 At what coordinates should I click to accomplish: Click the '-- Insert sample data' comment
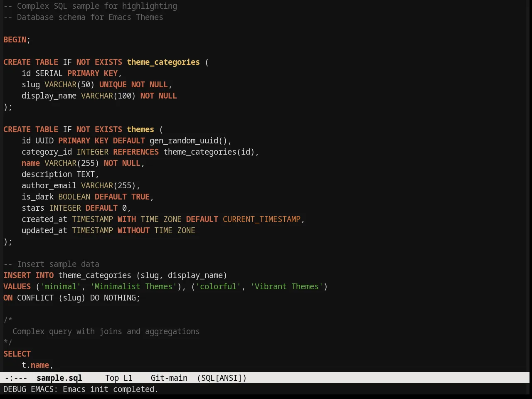click(52, 264)
